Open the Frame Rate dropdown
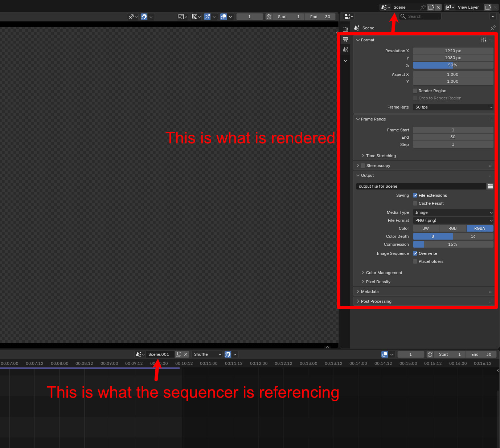 click(453, 107)
